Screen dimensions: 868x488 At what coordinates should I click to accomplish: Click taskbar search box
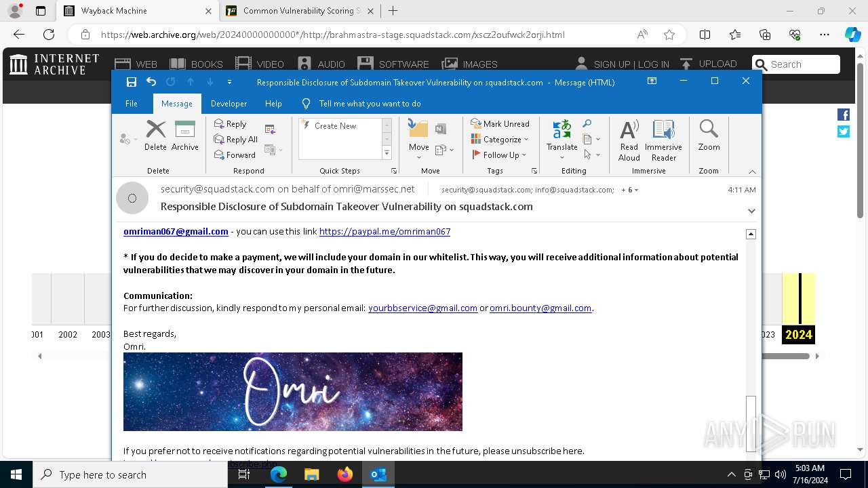pos(130,474)
